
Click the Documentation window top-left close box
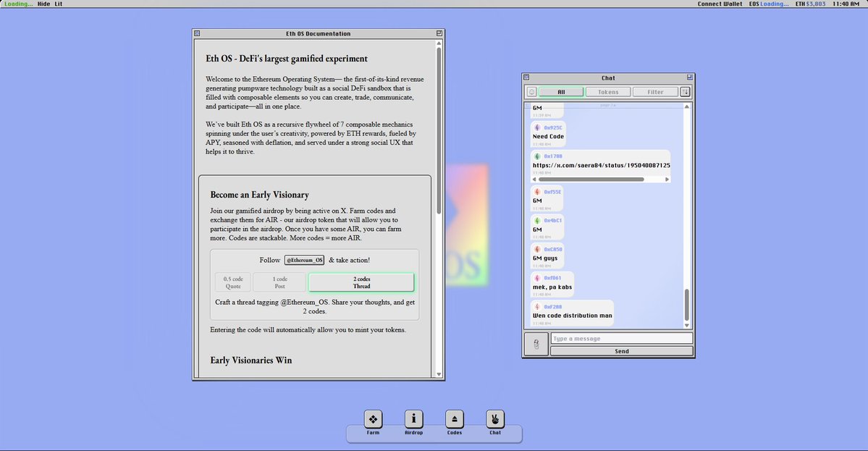click(x=197, y=33)
